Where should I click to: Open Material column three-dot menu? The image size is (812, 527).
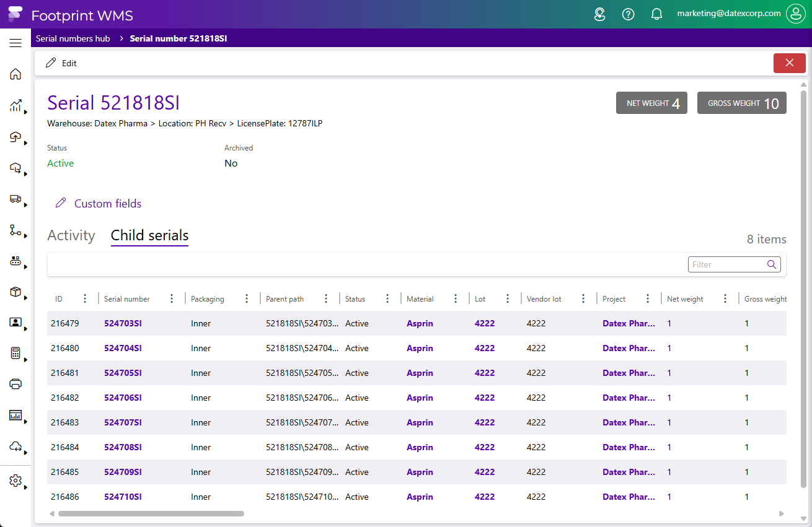[x=456, y=299]
